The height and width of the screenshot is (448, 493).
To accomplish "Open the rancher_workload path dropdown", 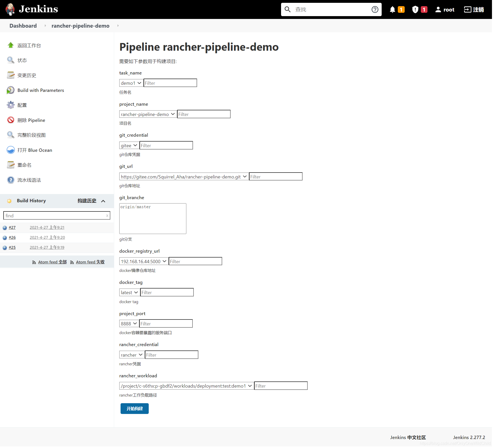I will [x=186, y=386].
